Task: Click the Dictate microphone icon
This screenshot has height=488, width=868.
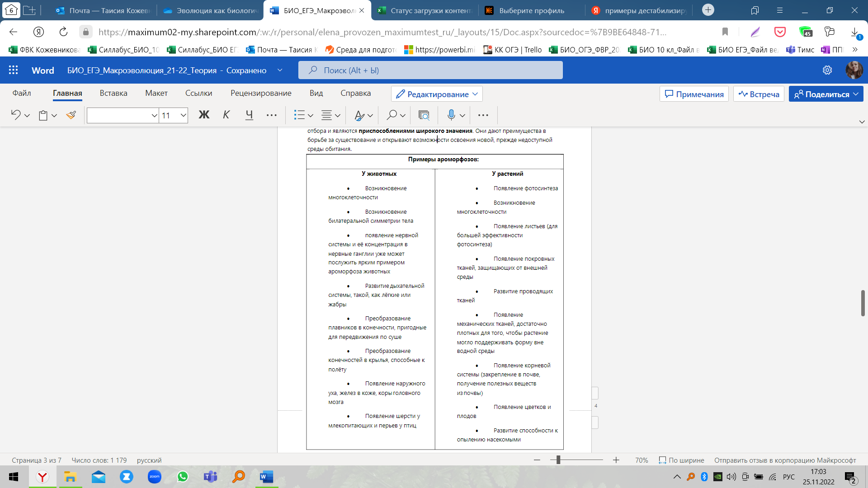Action: 451,115
